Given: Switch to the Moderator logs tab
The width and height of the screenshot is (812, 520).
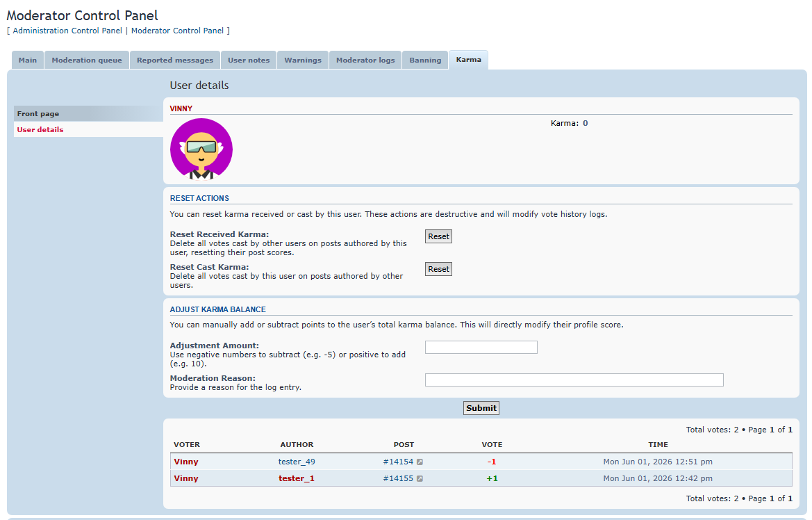Looking at the screenshot, I should tap(365, 60).
